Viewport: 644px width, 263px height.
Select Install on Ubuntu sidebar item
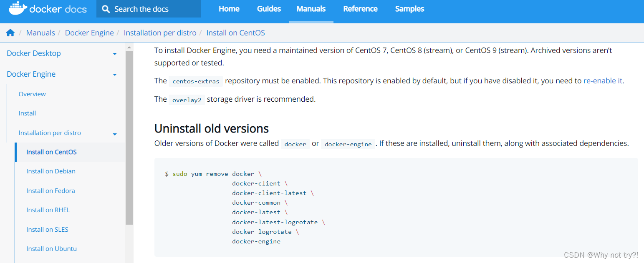pyautogui.click(x=51, y=249)
